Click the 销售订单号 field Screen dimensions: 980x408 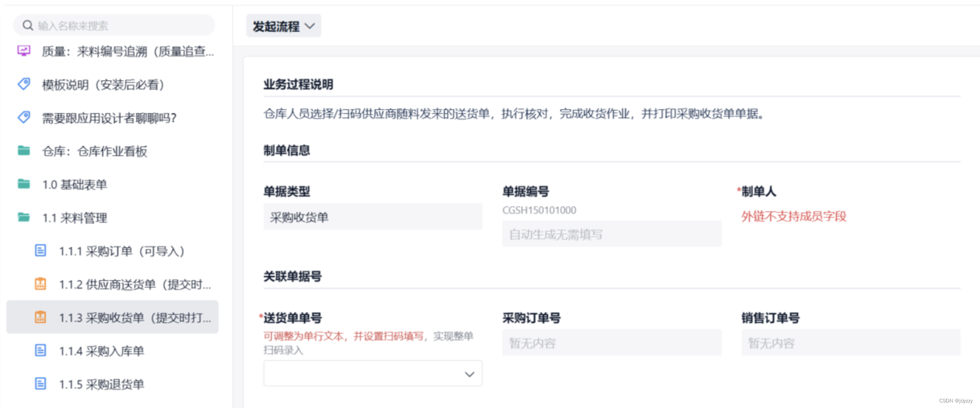pos(851,343)
